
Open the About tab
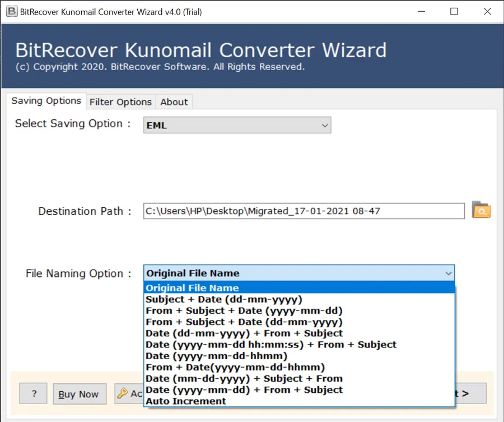174,102
